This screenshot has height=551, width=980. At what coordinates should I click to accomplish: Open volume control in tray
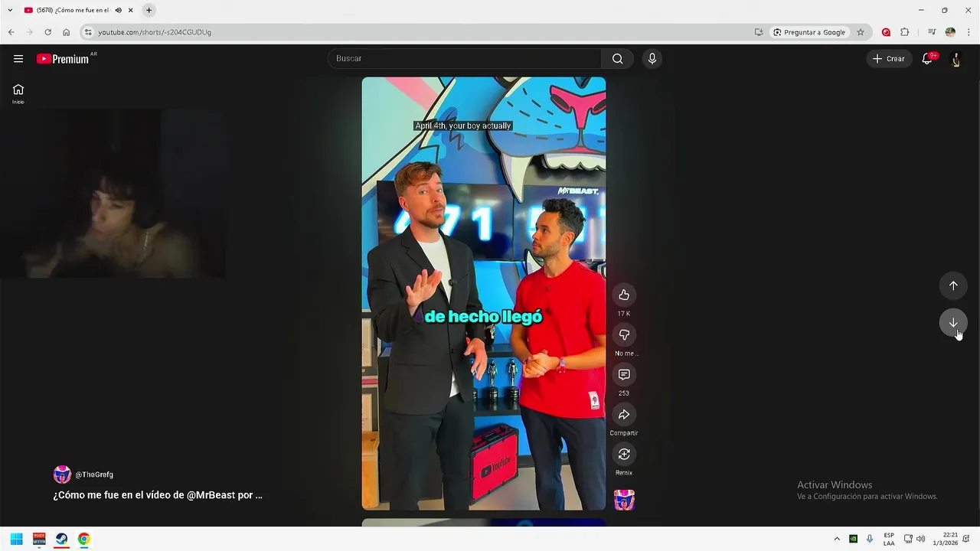coord(920,539)
